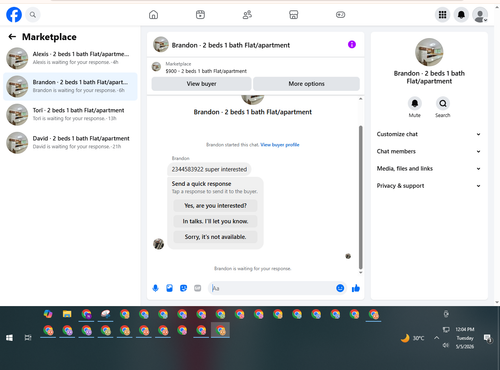Open the View buyer profile link
This screenshot has height=370, width=500.
[280, 145]
